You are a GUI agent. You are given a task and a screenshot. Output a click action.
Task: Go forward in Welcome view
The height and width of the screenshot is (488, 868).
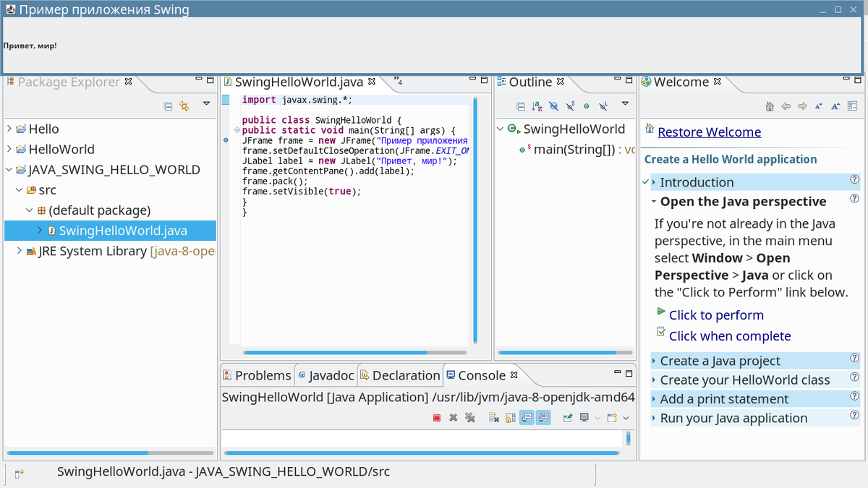802,106
